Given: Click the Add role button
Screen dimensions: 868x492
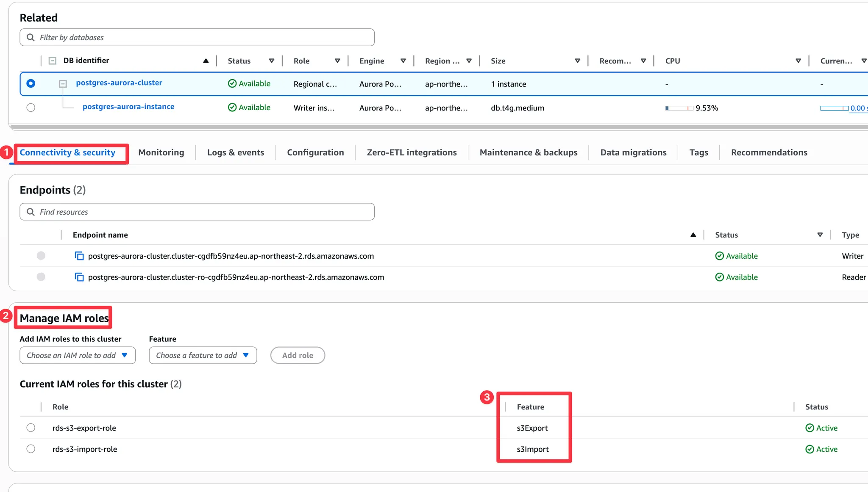Looking at the screenshot, I should coord(298,355).
